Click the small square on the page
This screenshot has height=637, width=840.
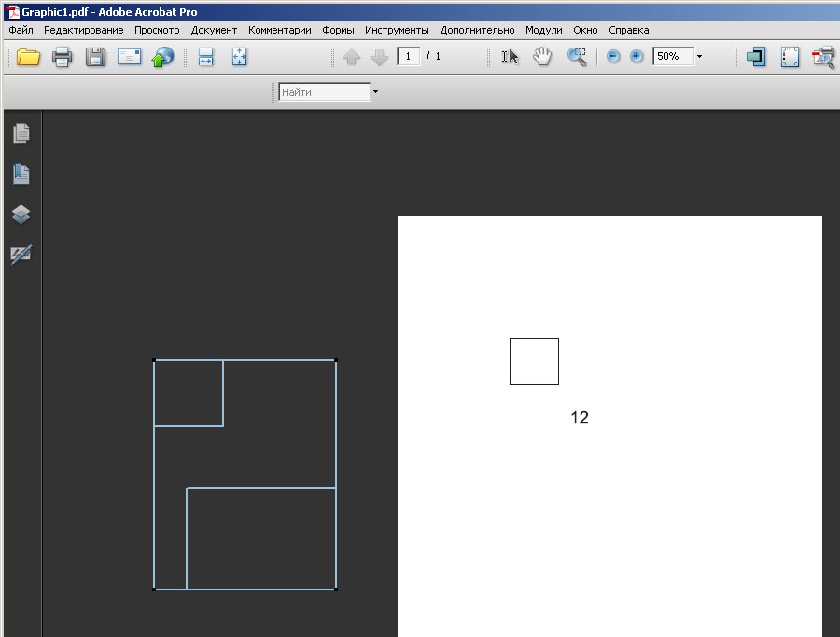[x=534, y=361]
